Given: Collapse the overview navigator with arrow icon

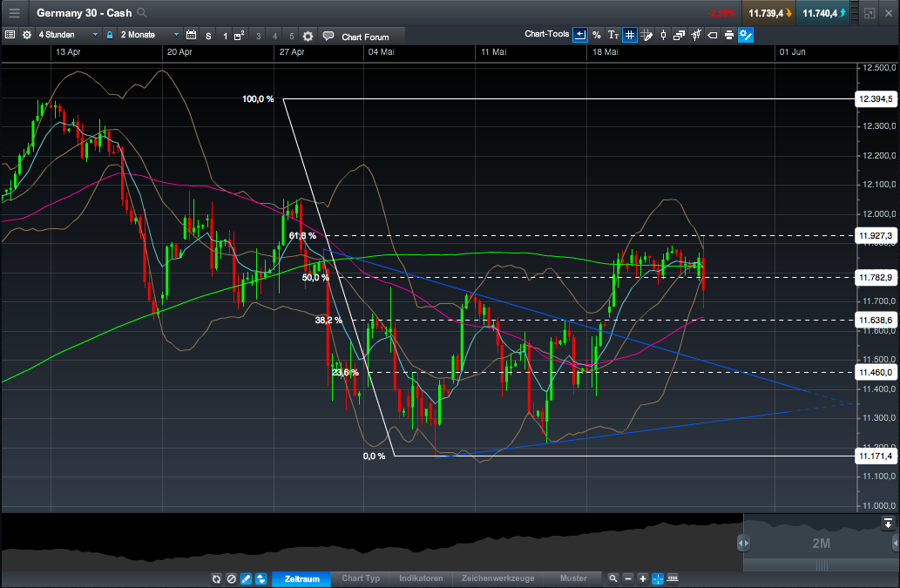Looking at the screenshot, I should pos(888,523).
